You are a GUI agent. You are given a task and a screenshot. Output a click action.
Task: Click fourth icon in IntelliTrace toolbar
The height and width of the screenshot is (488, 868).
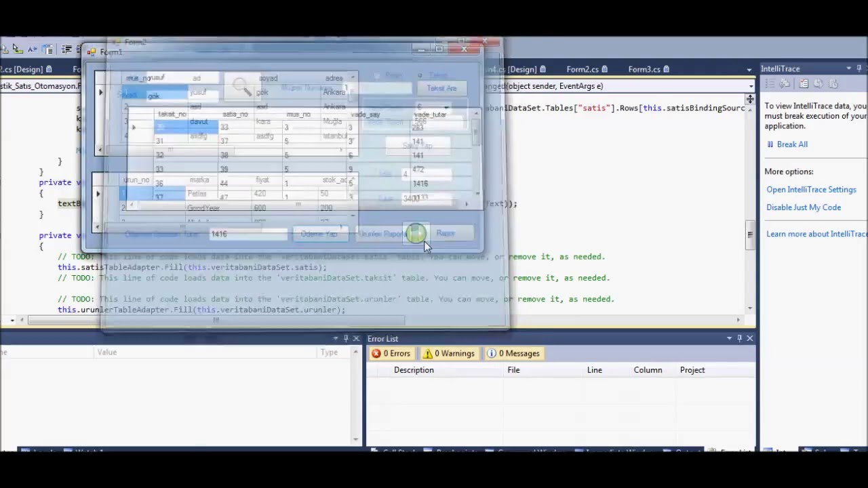(818, 83)
